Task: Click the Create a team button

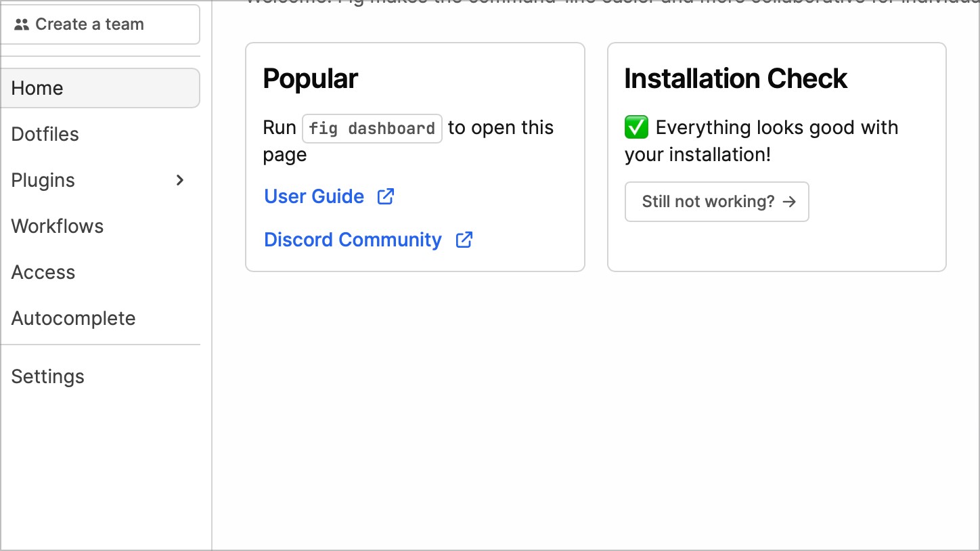Action: click(100, 24)
